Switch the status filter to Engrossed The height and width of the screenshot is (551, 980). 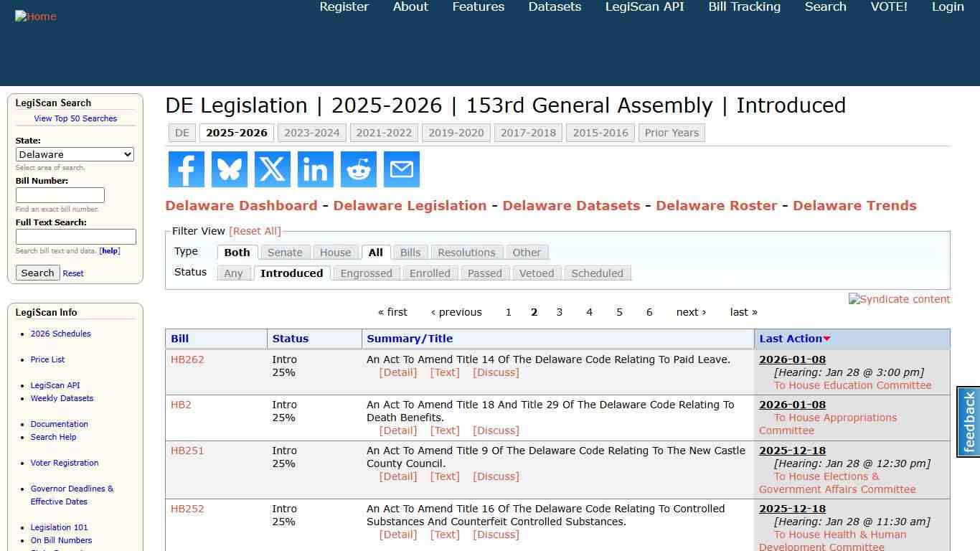tap(366, 273)
